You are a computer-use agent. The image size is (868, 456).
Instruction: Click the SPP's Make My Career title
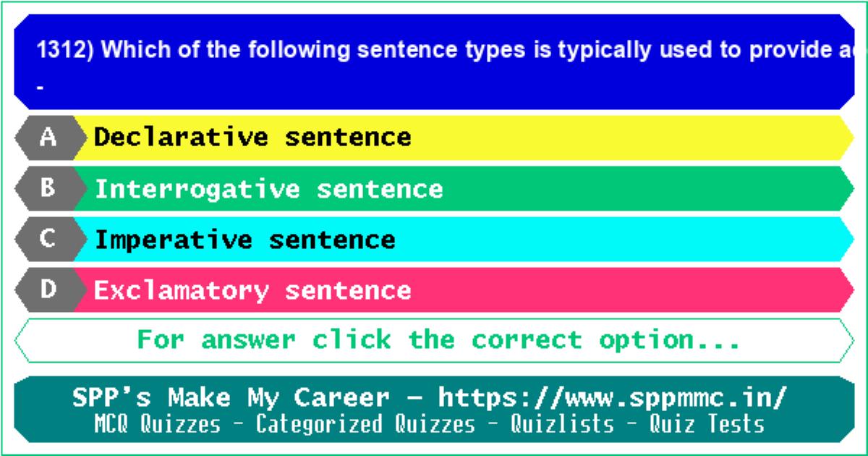231,398
